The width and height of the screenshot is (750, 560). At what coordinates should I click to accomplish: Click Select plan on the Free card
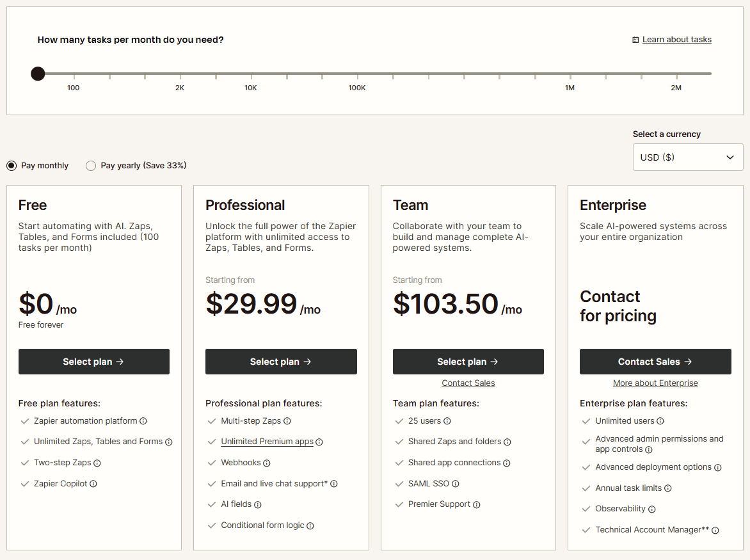tap(93, 362)
